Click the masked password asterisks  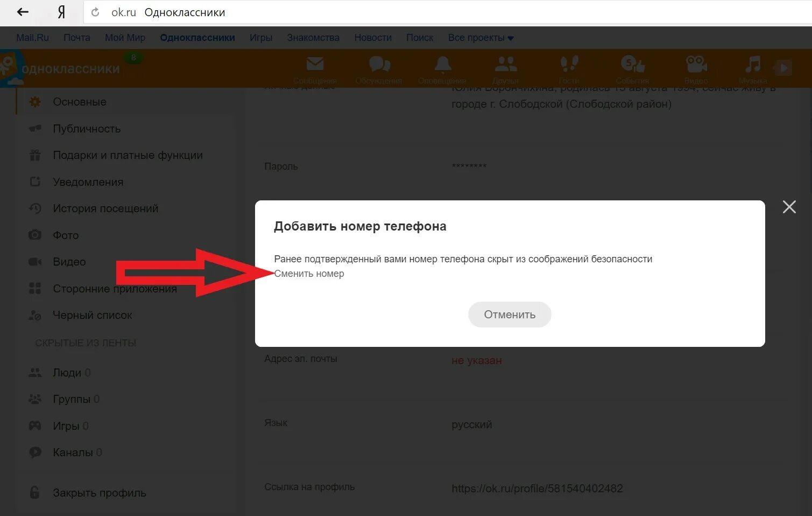[x=469, y=166]
